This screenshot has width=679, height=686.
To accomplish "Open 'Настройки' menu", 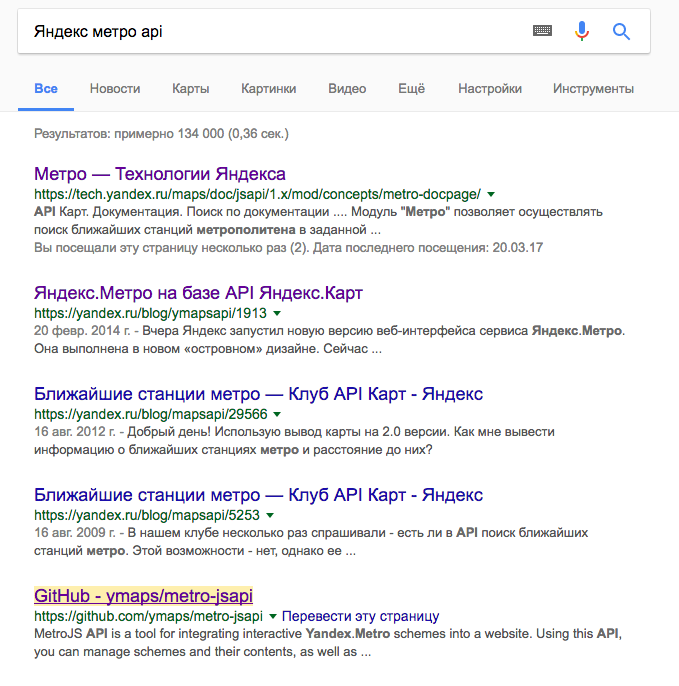I will [490, 89].
